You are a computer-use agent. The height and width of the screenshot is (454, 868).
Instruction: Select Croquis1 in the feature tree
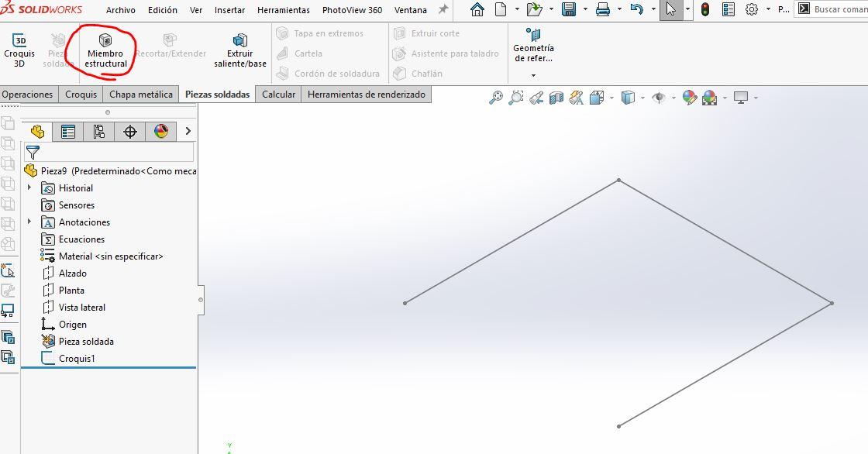click(x=77, y=359)
